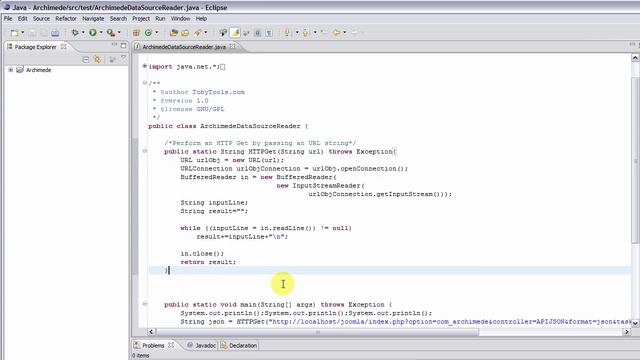This screenshot has height=360, width=640.
Task: Click the Last Edit Location icon
Action: 324,33
